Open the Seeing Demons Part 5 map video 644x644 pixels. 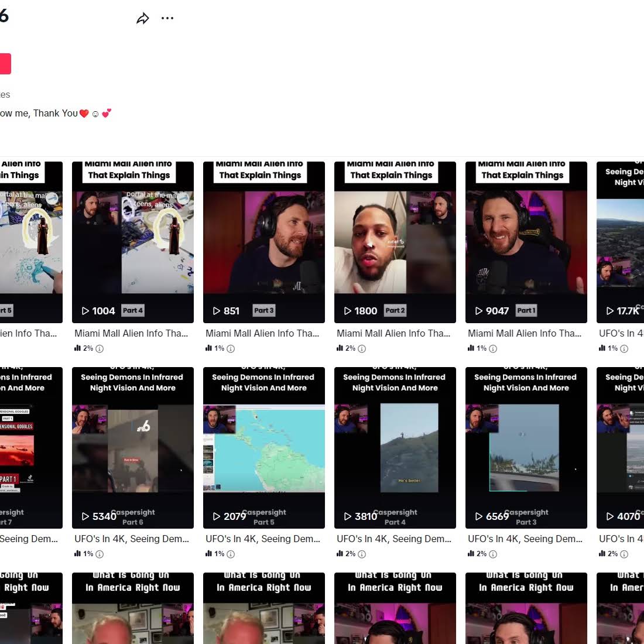click(x=264, y=448)
